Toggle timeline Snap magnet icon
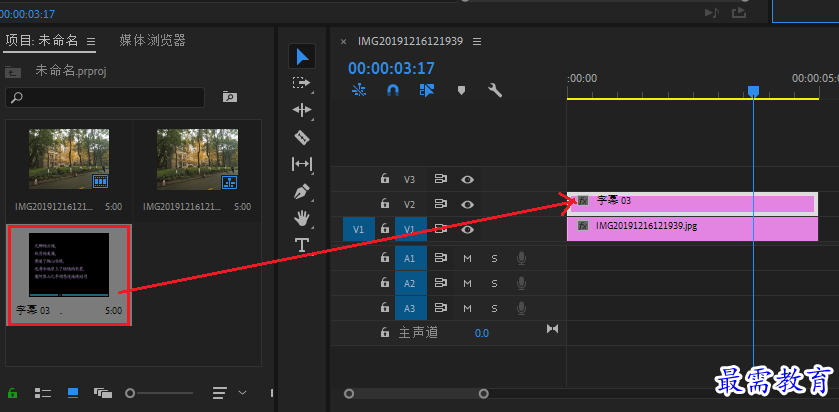 [x=393, y=90]
